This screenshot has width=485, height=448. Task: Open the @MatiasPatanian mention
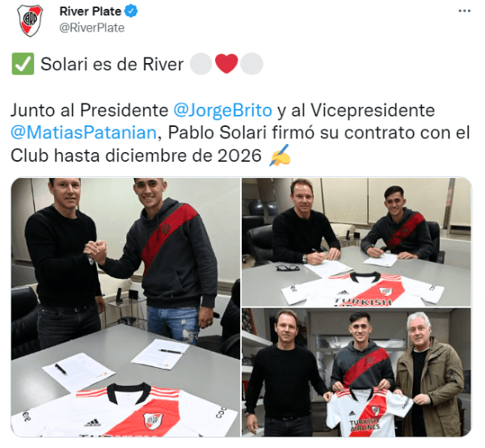click(84, 133)
